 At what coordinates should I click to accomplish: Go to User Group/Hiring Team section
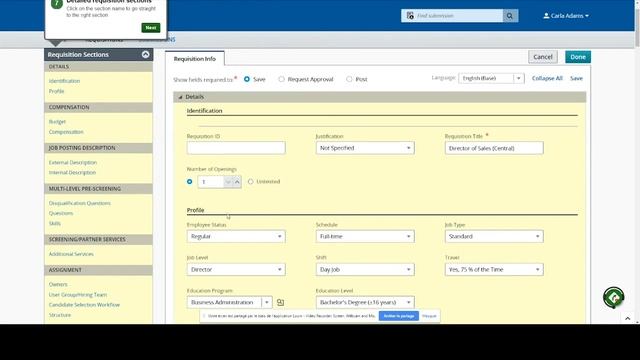click(x=78, y=295)
